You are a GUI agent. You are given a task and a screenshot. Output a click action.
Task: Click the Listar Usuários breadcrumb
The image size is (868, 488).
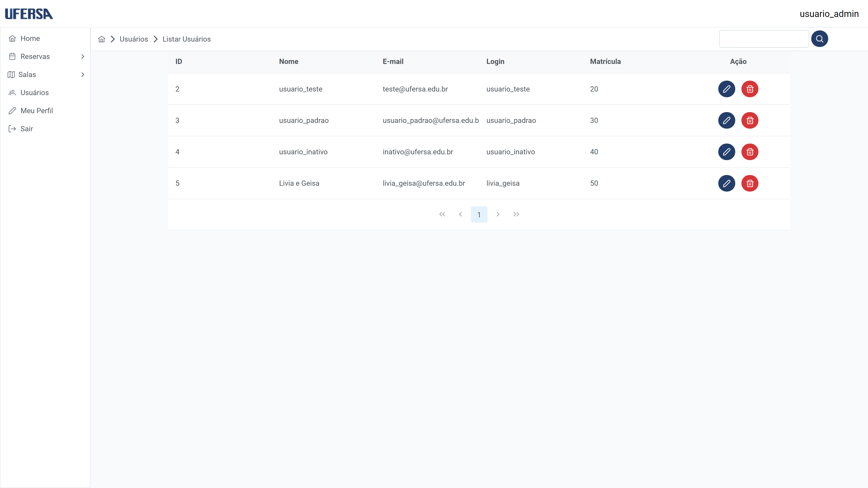(187, 39)
